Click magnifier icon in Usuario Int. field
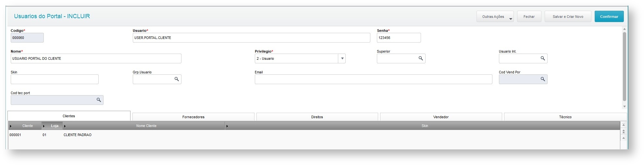This screenshot has width=644, height=165. click(542, 58)
